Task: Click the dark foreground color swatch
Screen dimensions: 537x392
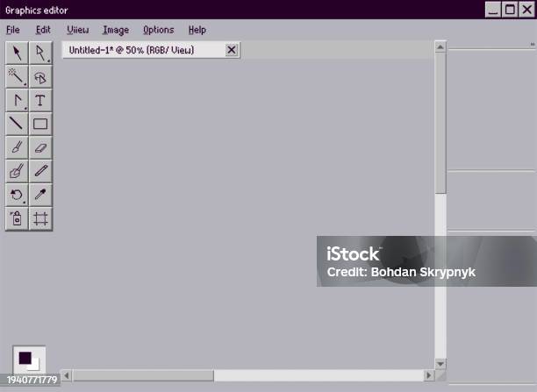Action: 25,358
